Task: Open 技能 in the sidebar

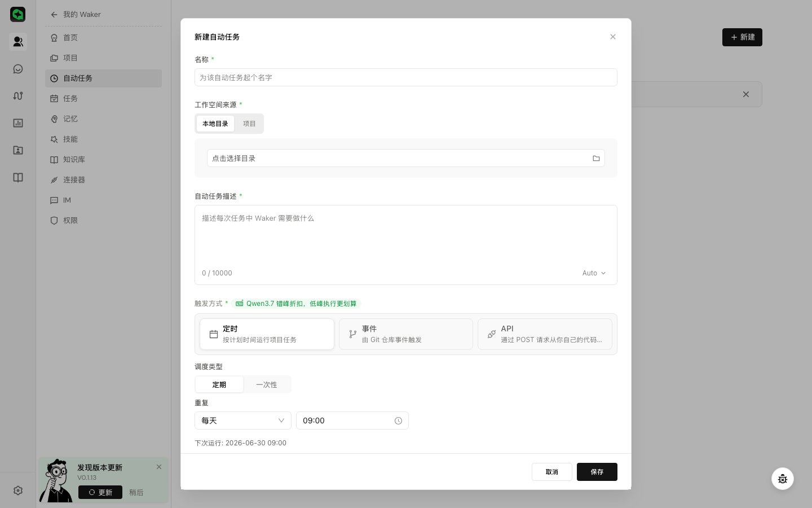Action: tap(103, 139)
